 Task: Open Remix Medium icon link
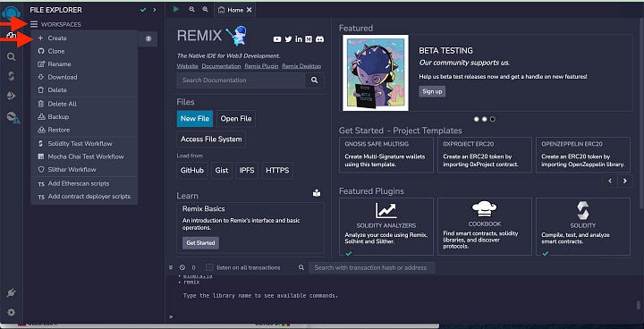(309, 39)
